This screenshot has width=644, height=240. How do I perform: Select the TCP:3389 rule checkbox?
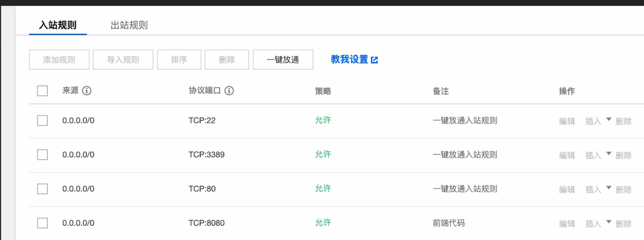pos(43,155)
